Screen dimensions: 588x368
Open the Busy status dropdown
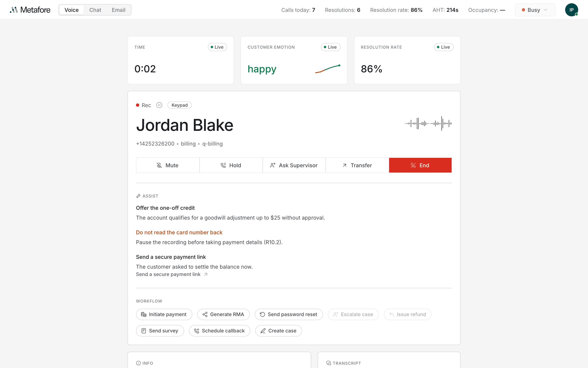[x=535, y=10]
